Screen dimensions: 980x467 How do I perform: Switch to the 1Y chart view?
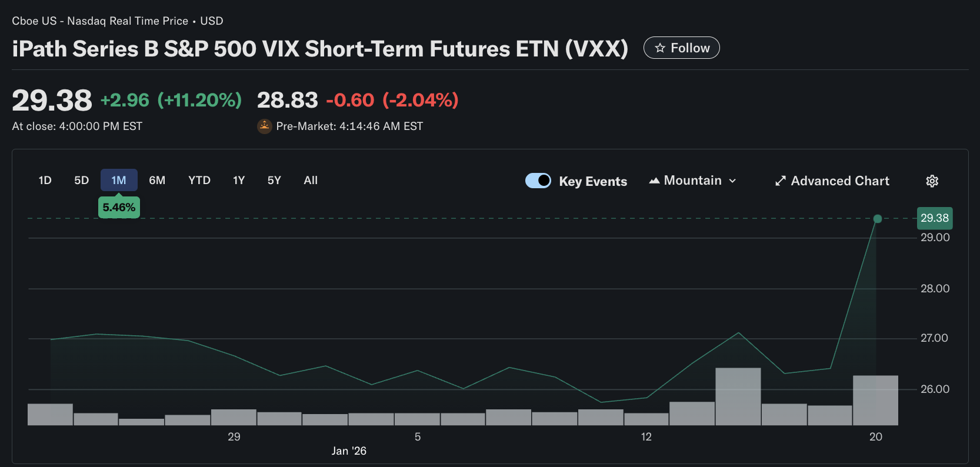tap(239, 180)
